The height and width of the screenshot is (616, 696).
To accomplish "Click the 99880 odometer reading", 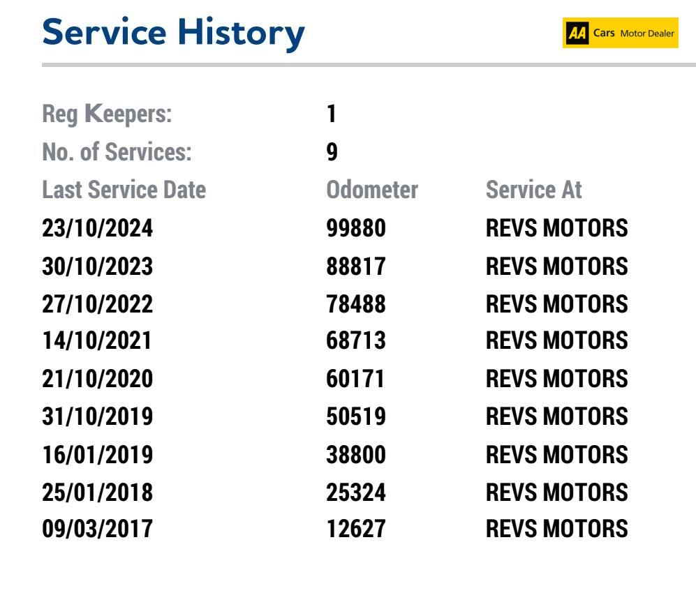I will (x=356, y=228).
